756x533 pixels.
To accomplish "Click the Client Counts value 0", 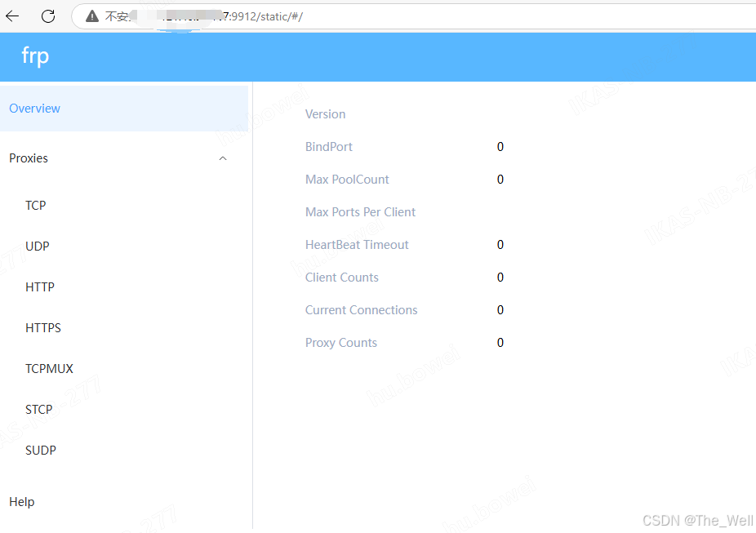I will point(500,278).
